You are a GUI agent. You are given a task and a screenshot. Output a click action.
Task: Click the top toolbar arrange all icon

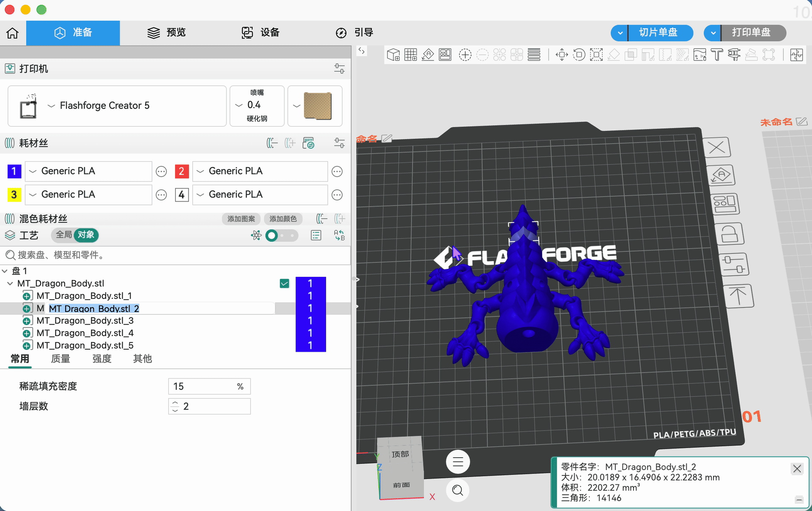coord(445,55)
